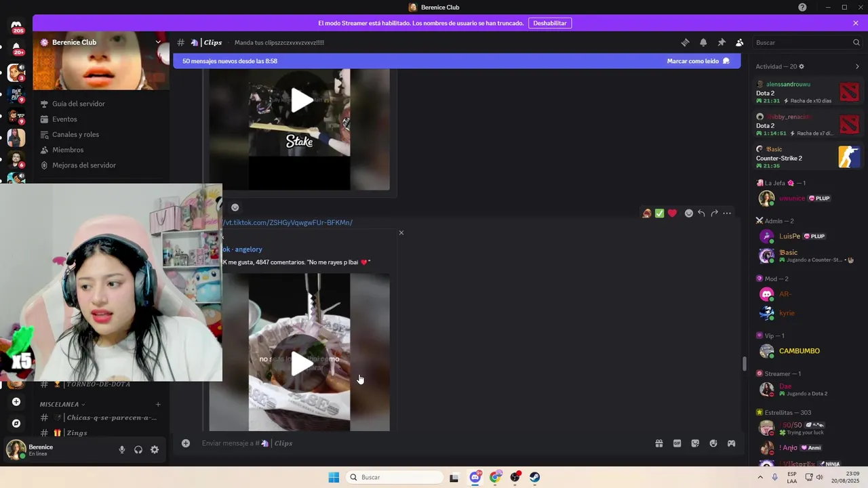Screen dimensions: 868x488
Task: Open the Help question mark icon
Action: tap(803, 7)
